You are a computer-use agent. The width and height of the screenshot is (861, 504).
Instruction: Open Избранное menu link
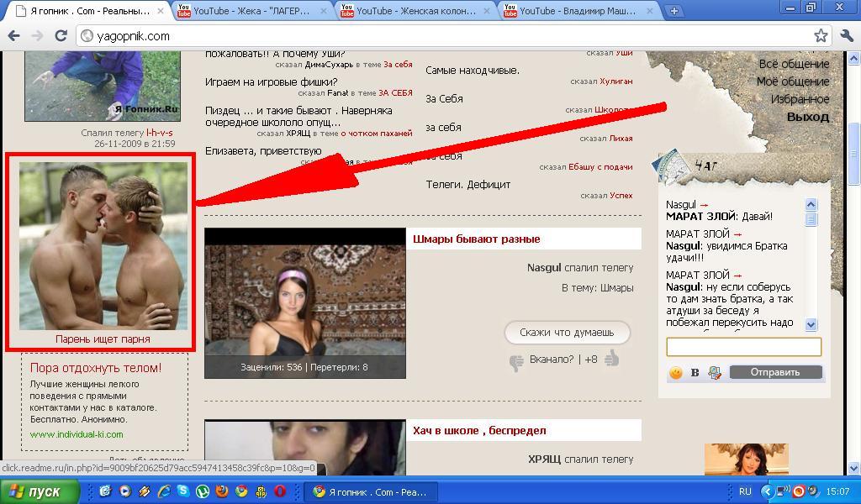coord(800,99)
